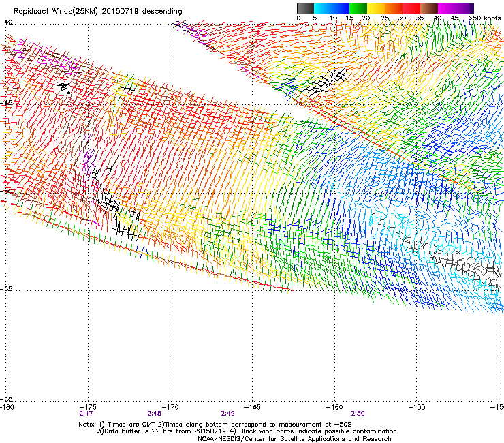Click the 'NOAA/NESDIS/Center for Satellite Applications and Research' credit
504x443 pixels.
click(294, 439)
